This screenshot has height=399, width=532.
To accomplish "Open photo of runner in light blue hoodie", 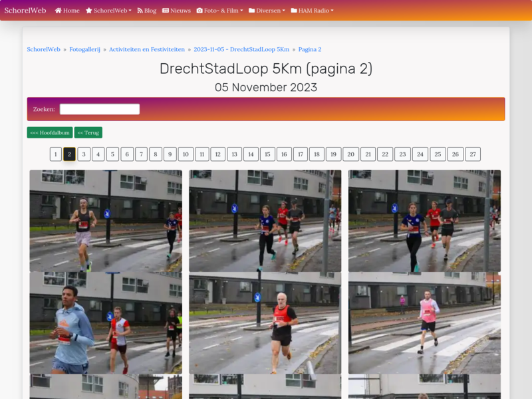I will pos(106,323).
